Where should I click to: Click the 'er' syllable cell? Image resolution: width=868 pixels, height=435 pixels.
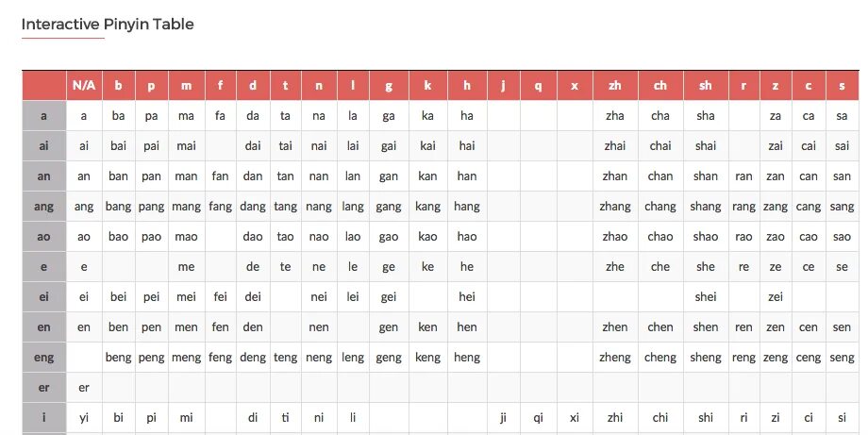(x=84, y=388)
